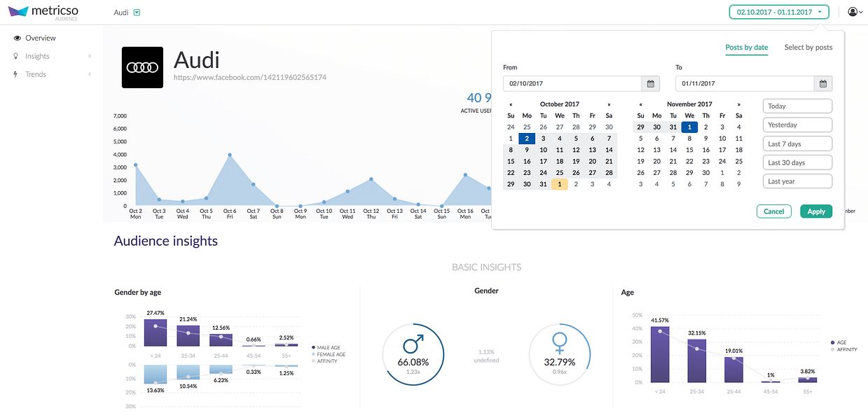Open the date range dropdown 02.10.2017 - 01.11.2017
This screenshot has height=420, width=868.
pos(779,12)
